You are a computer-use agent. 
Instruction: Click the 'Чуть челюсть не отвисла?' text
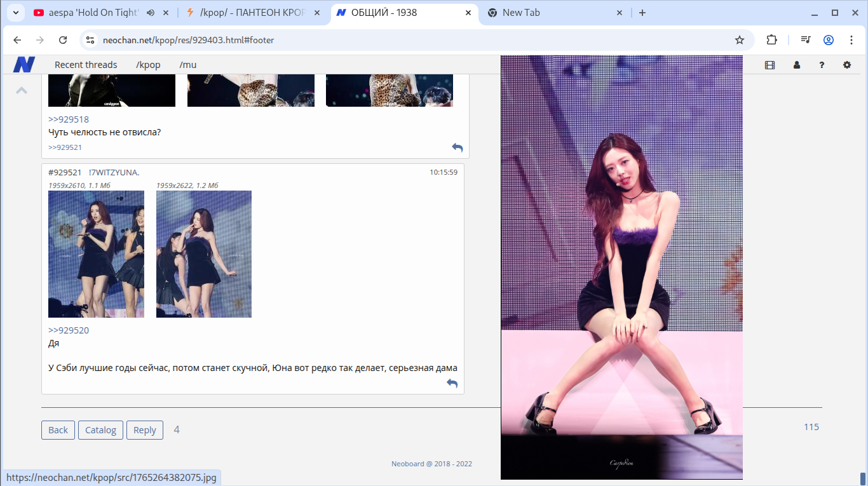click(x=105, y=132)
